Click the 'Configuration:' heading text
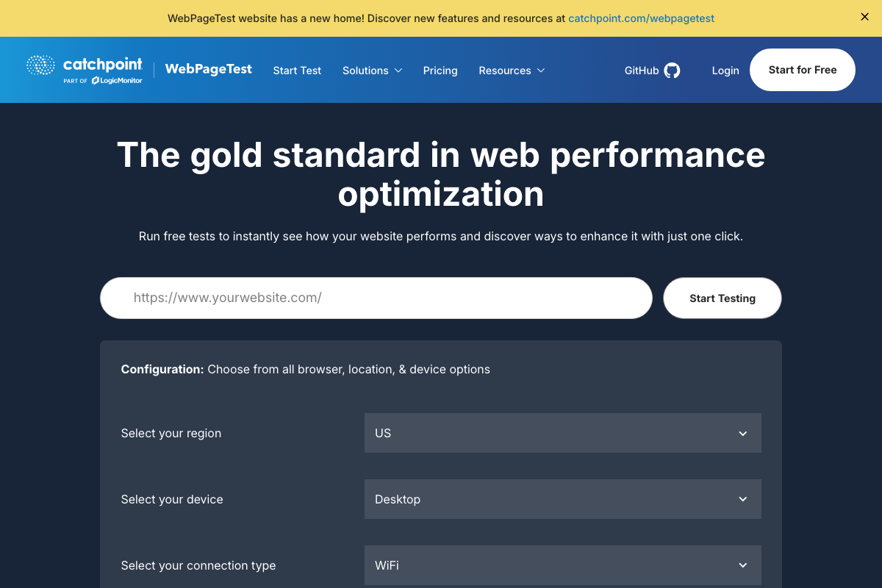 click(x=162, y=369)
